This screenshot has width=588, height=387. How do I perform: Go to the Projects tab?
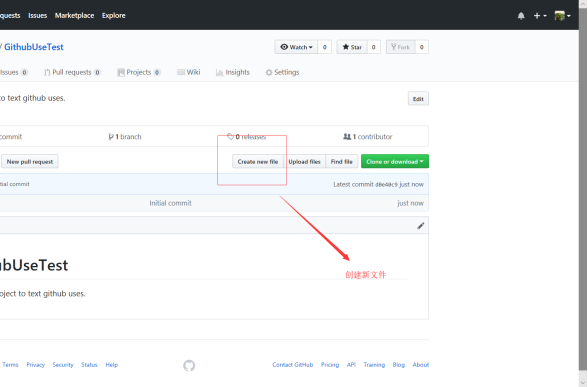tap(139, 72)
